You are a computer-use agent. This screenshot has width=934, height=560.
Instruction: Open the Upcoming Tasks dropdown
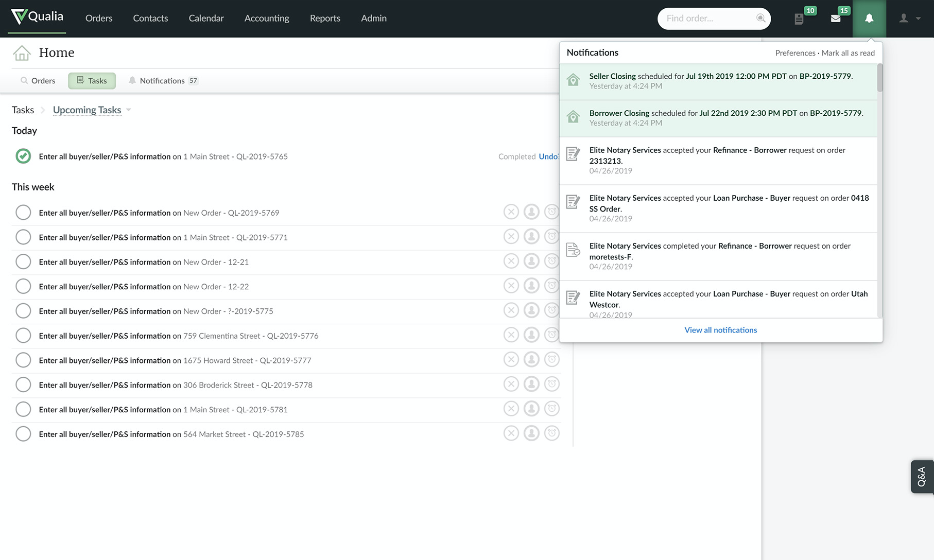(x=128, y=110)
